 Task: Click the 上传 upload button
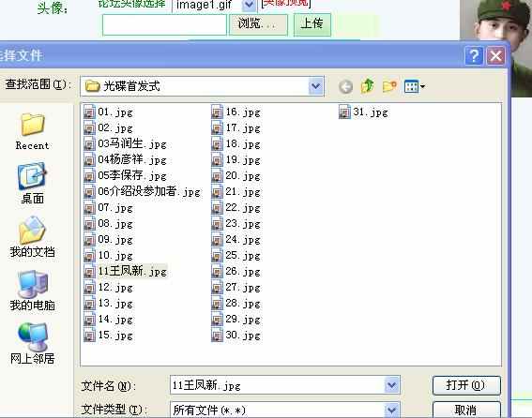coord(312,24)
